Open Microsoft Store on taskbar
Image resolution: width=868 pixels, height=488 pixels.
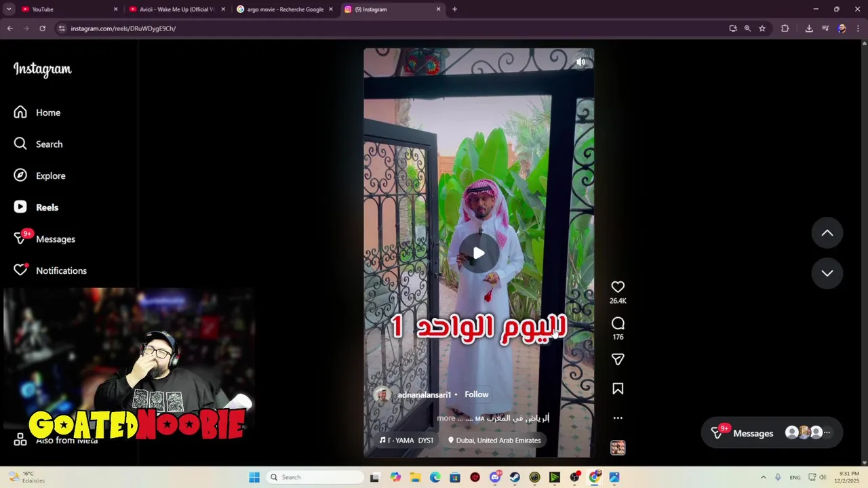(x=455, y=477)
